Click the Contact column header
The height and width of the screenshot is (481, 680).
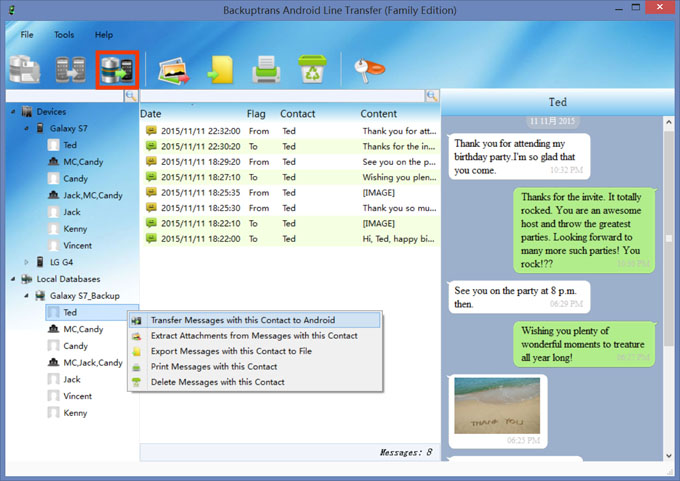click(x=298, y=114)
